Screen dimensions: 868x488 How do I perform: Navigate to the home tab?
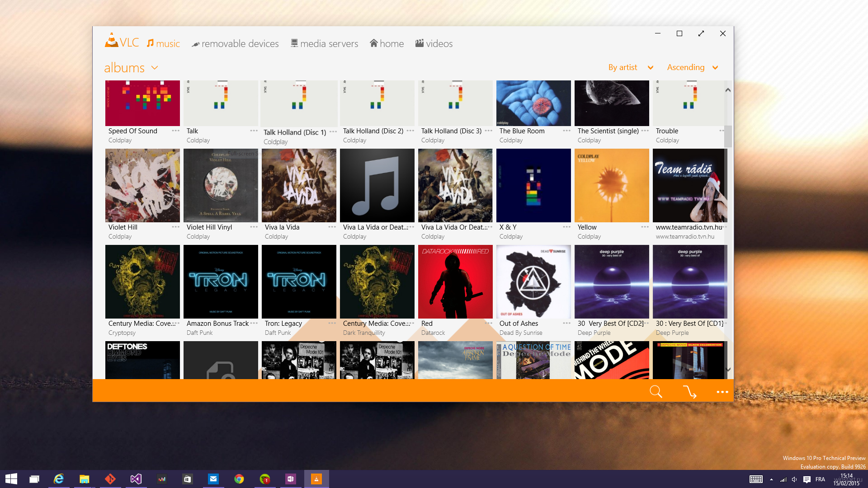tap(387, 43)
